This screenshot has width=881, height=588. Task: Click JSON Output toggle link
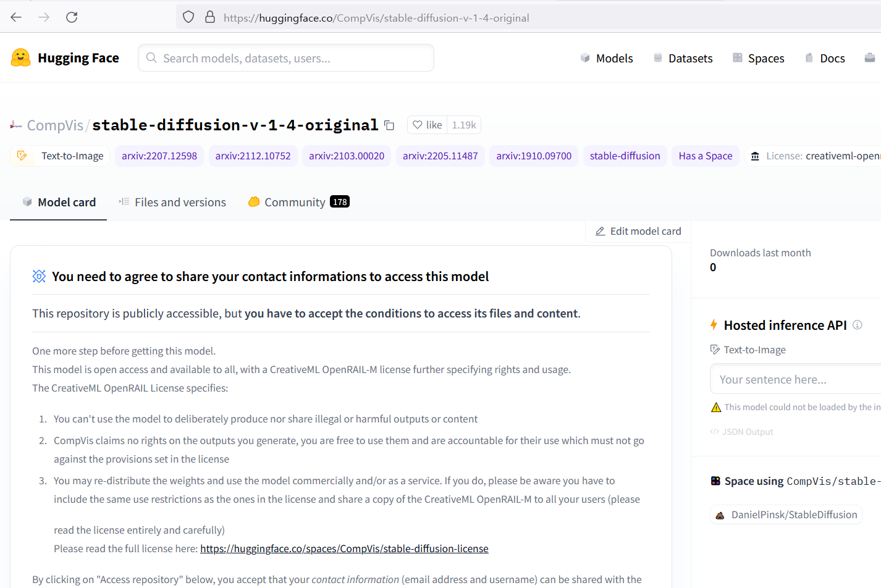point(742,432)
